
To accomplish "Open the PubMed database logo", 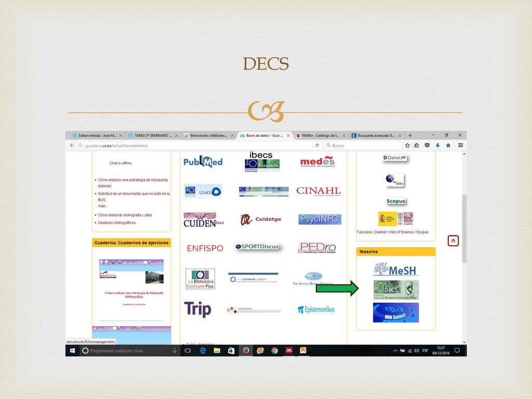I will coord(203,162).
